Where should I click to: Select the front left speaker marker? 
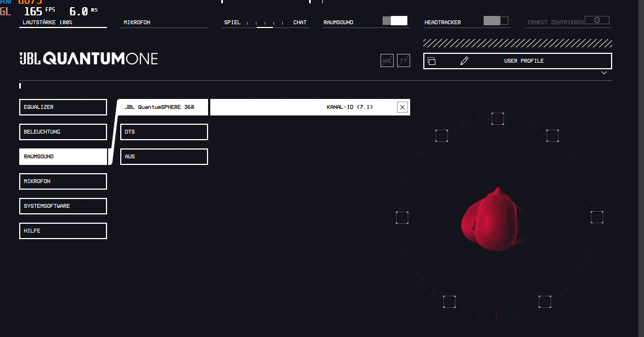(441, 136)
